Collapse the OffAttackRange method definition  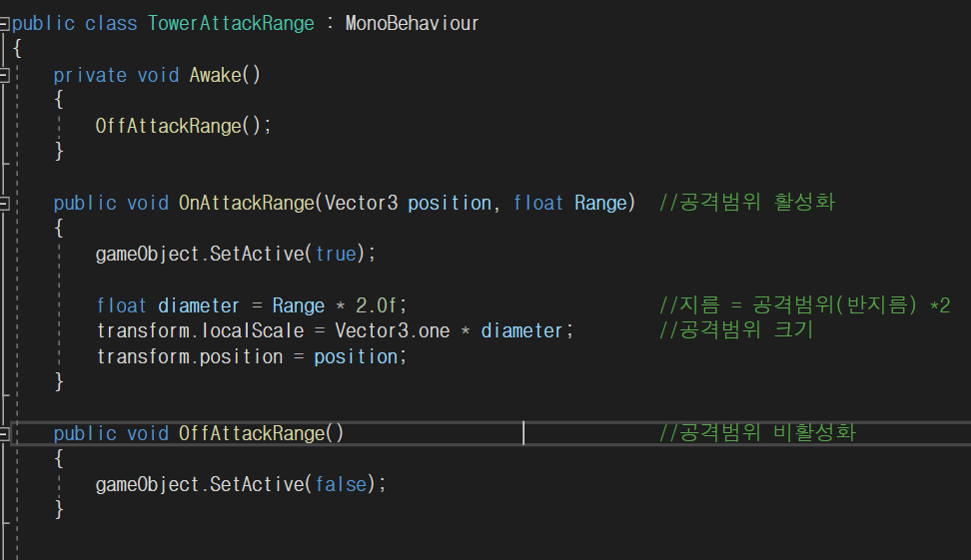(5, 433)
